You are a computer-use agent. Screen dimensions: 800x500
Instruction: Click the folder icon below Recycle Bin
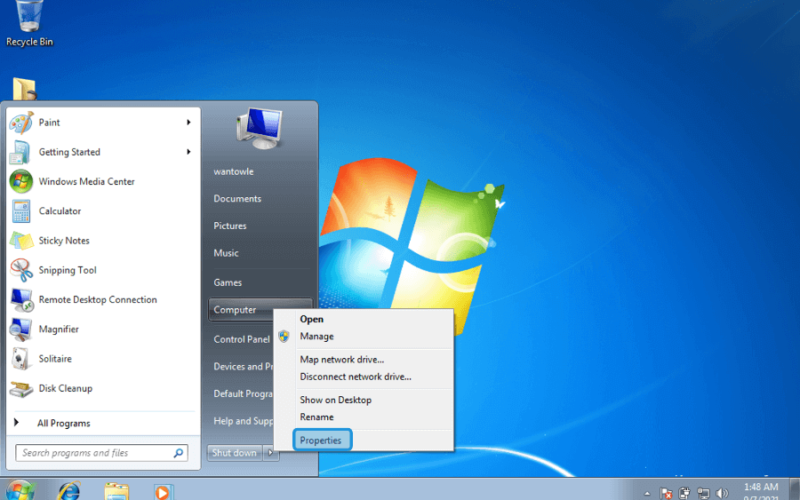(24, 89)
